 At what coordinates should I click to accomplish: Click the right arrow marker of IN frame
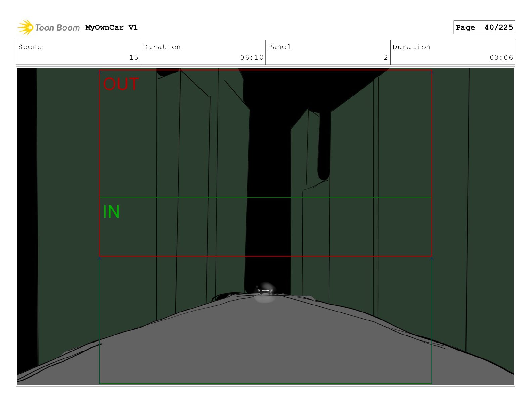(432, 258)
